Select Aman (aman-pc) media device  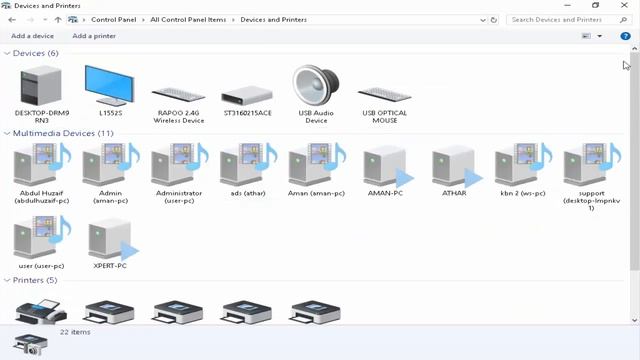317,165
